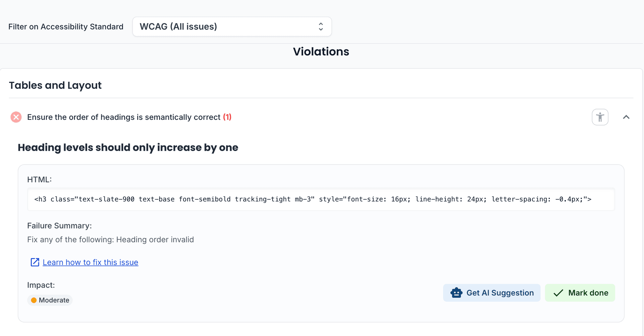
Task: Click the checkmark icon on Mark done
Action: click(x=558, y=293)
